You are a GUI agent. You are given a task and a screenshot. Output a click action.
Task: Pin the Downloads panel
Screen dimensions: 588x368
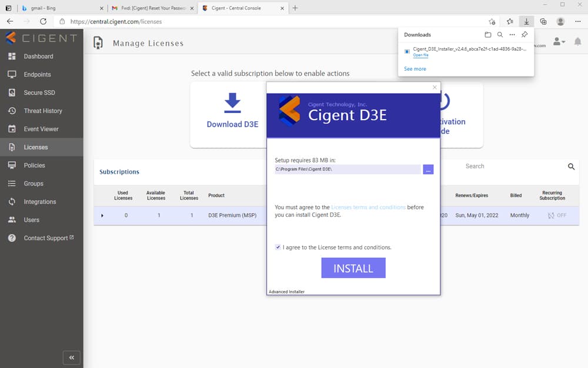(524, 35)
